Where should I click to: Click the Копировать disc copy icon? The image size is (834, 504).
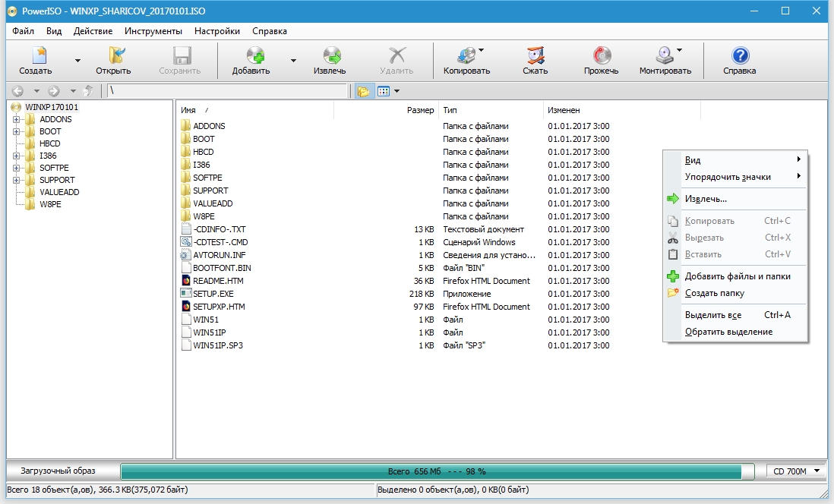coord(466,57)
